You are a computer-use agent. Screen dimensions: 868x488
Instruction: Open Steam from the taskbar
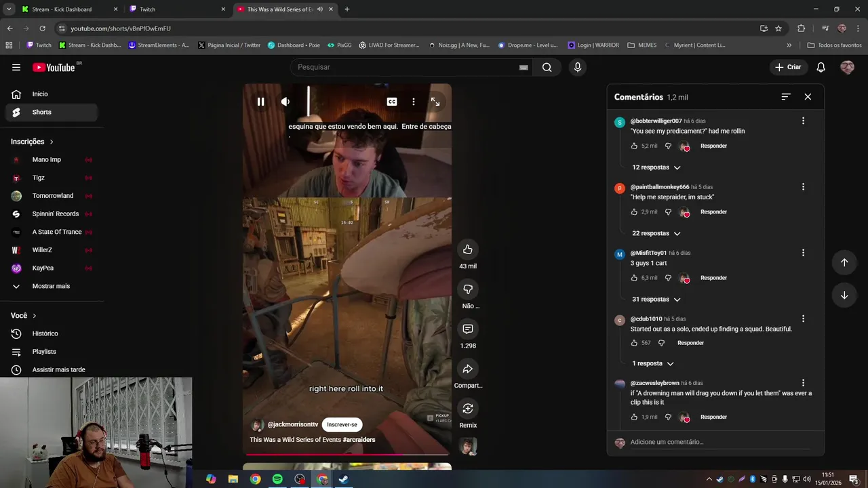click(x=343, y=479)
